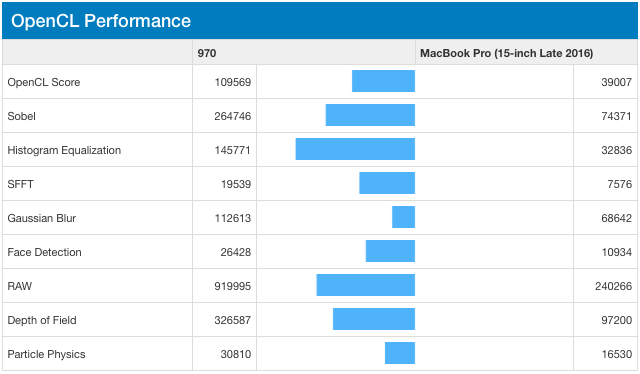Select the SFFT row label
640x374 pixels.
[x=20, y=184]
